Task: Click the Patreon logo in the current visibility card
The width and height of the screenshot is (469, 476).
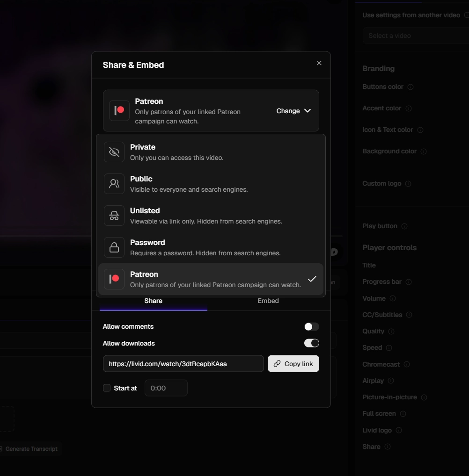Action: [x=119, y=110]
